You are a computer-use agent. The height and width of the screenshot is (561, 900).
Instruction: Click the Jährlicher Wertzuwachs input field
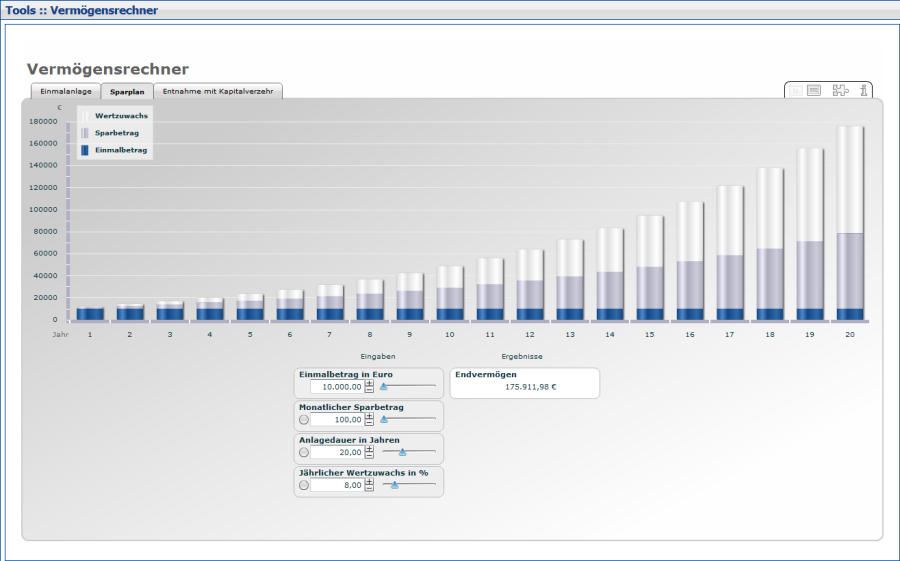[336, 485]
